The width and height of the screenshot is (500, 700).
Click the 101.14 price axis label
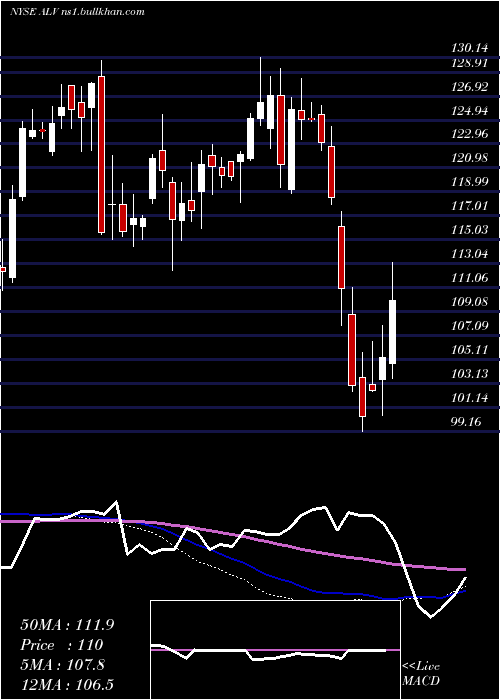pos(469,397)
